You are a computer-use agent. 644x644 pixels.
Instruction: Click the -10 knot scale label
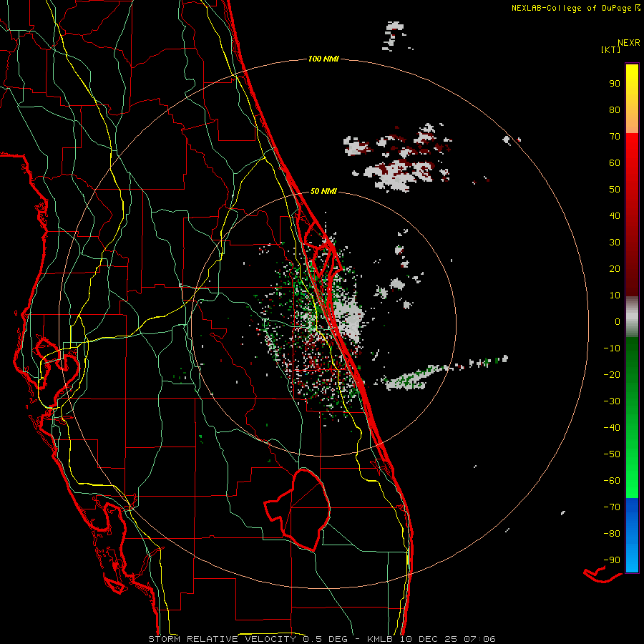click(612, 348)
